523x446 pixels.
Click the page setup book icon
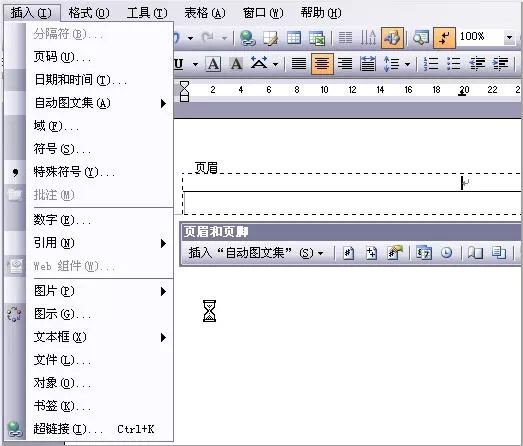[475, 253]
